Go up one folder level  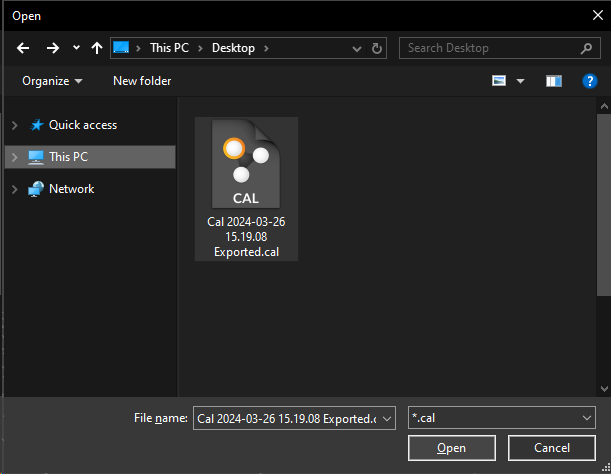[x=96, y=48]
